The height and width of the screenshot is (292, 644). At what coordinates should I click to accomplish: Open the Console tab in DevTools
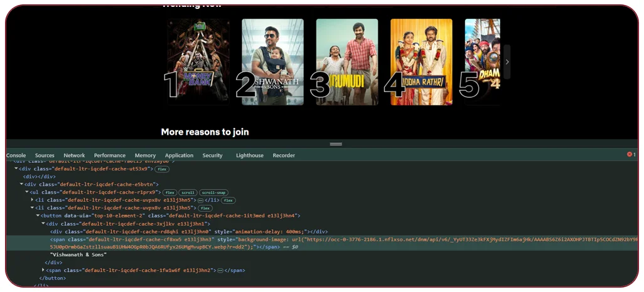pyautogui.click(x=16, y=155)
